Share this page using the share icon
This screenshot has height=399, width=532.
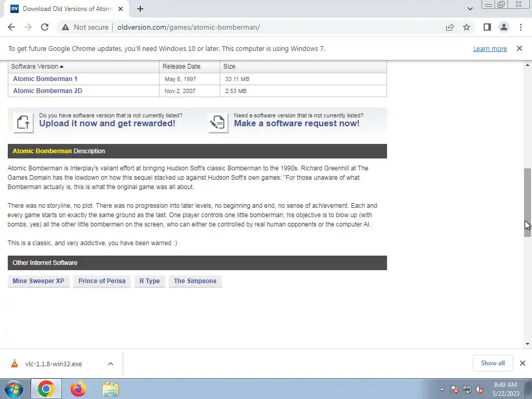coord(450,27)
